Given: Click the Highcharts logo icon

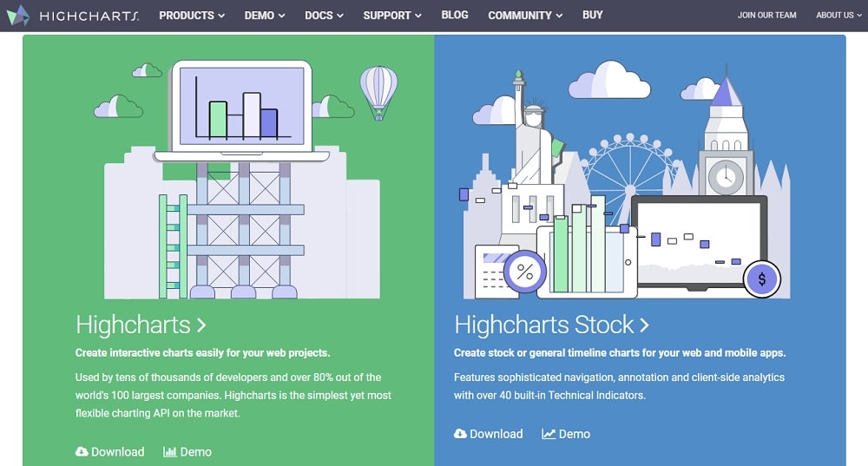Looking at the screenshot, I should pyautogui.click(x=18, y=16).
